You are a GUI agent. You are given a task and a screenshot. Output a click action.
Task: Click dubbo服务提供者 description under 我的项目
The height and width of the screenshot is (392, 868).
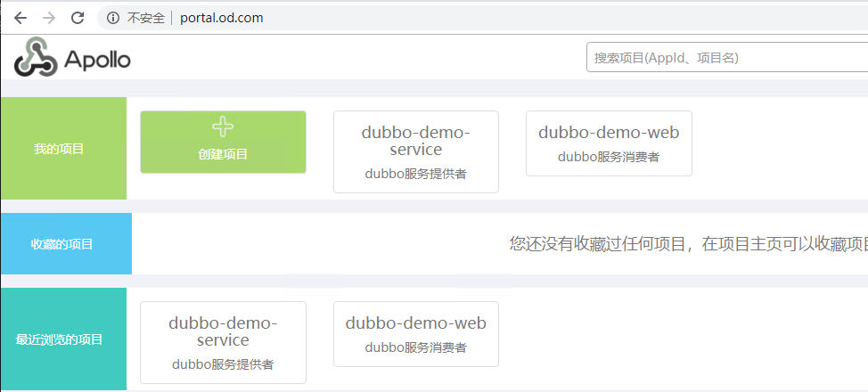coord(415,175)
